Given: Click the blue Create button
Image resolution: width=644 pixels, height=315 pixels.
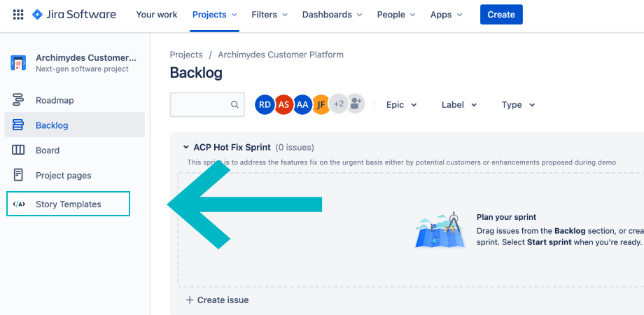Looking at the screenshot, I should coord(501,15).
